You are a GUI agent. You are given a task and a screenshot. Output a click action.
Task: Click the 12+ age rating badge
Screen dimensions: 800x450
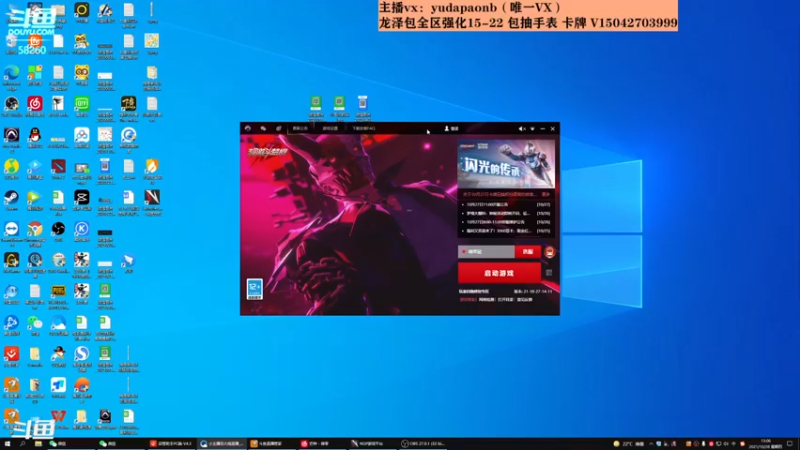[255, 289]
